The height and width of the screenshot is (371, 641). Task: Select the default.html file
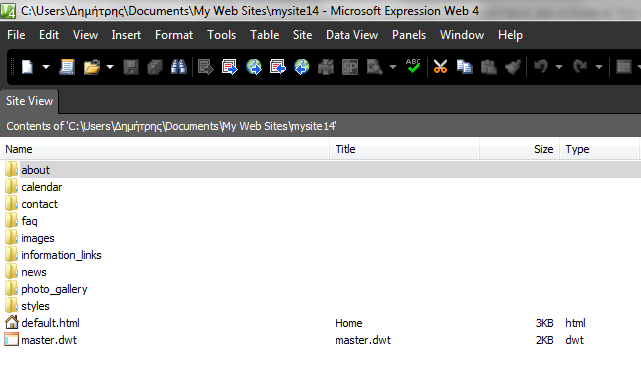[50, 323]
